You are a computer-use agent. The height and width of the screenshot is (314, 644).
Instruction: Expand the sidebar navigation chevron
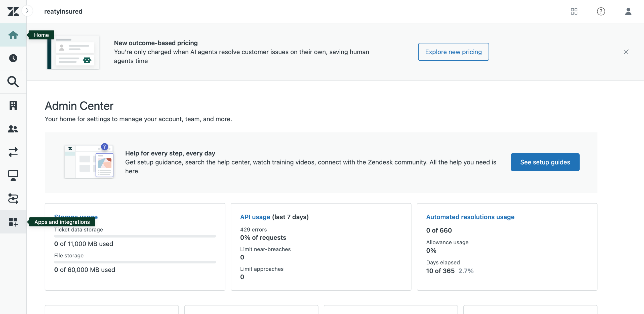click(x=27, y=11)
